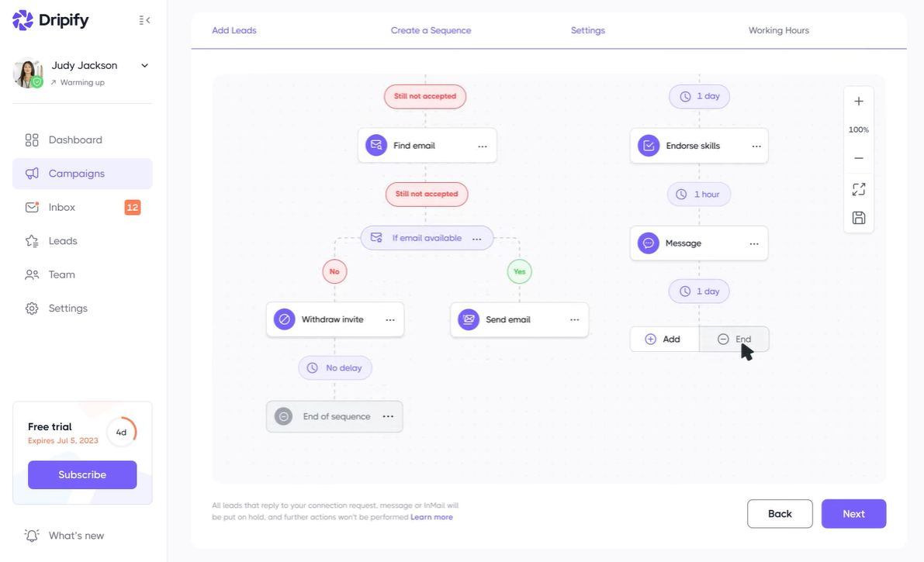Expand the Judy Jackson account dropdown
Image resolution: width=924 pixels, height=562 pixels.
(144, 65)
